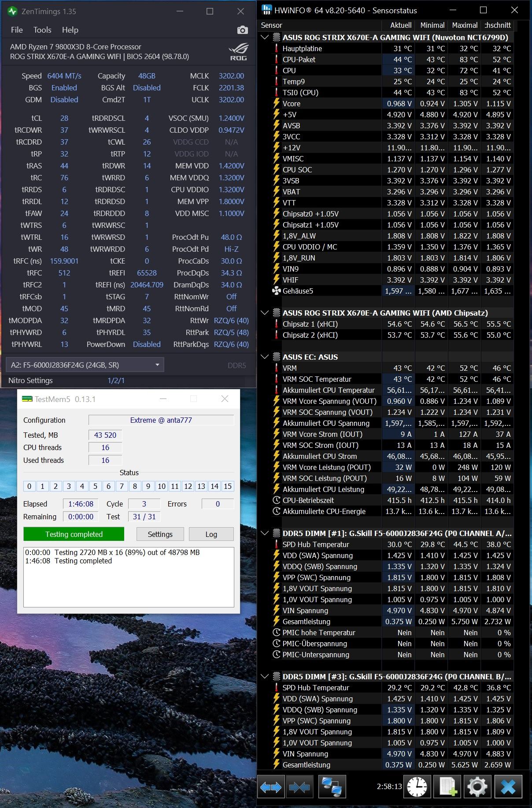
Task: Select the TSI0 (CPU) sensor row
Action: click(386, 93)
